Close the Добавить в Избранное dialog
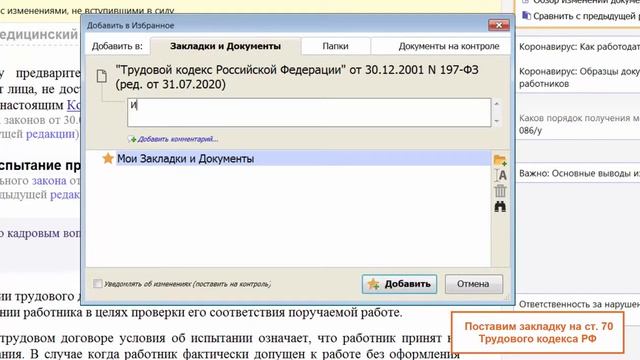The height and width of the screenshot is (360, 640). tap(499, 25)
